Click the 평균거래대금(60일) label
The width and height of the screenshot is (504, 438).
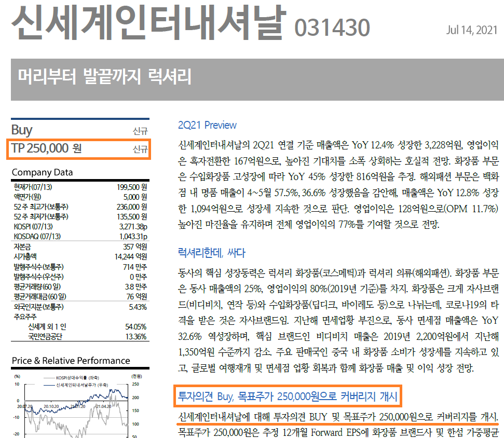pos(40,297)
